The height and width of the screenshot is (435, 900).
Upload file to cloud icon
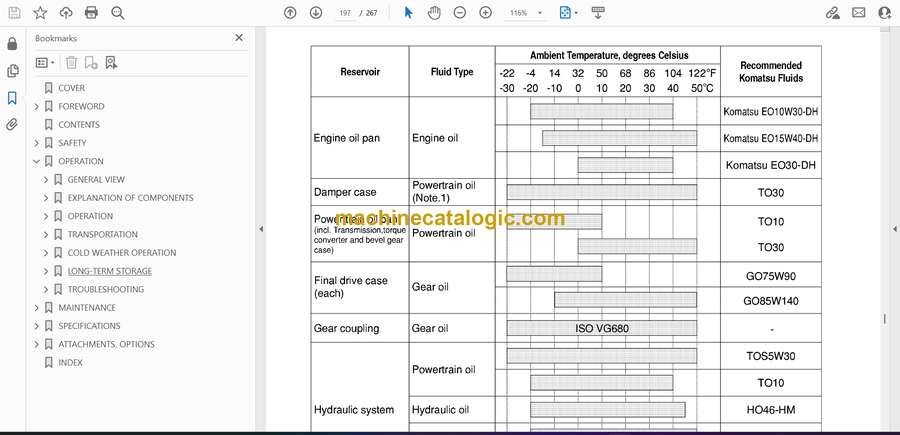pyautogui.click(x=66, y=13)
